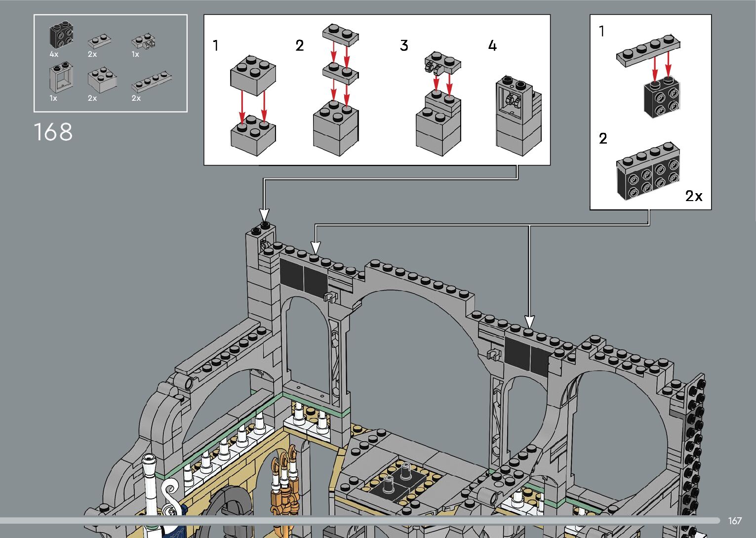Click the page progress bar at the bottom
756x538 pixels.
360,520
